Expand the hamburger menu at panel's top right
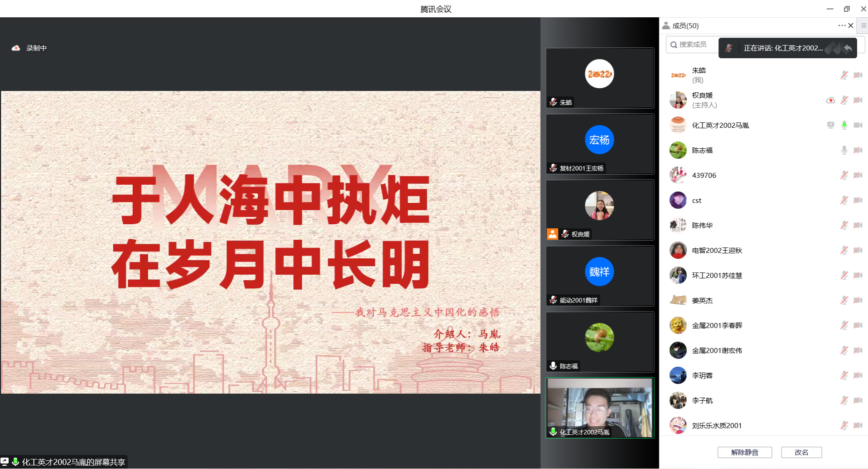 click(863, 25)
